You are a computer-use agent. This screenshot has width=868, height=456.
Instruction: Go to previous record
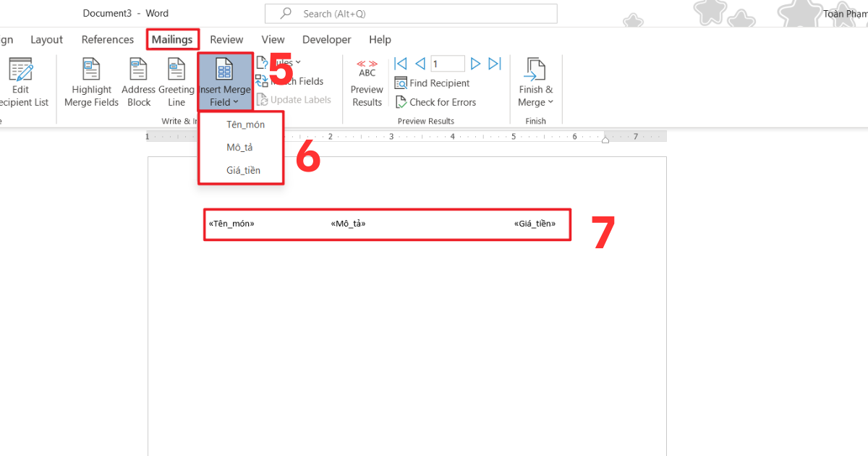[x=420, y=64]
